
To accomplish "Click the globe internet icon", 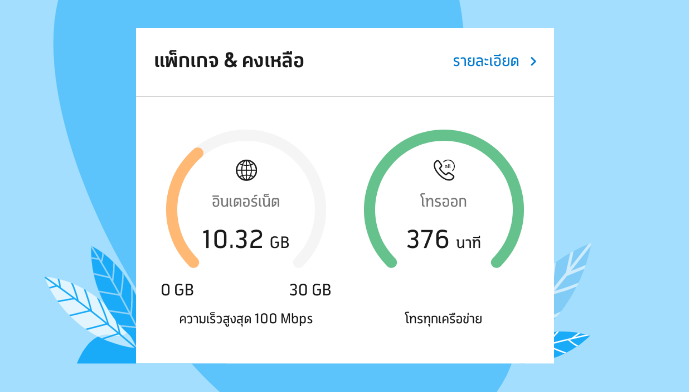I will [x=247, y=170].
